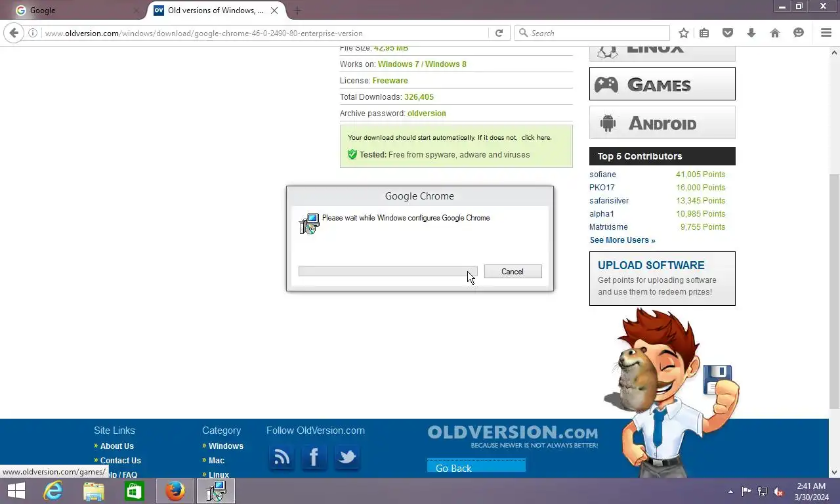This screenshot has height=504, width=840.
Task: Click About Us footer link
Action: 117,446
